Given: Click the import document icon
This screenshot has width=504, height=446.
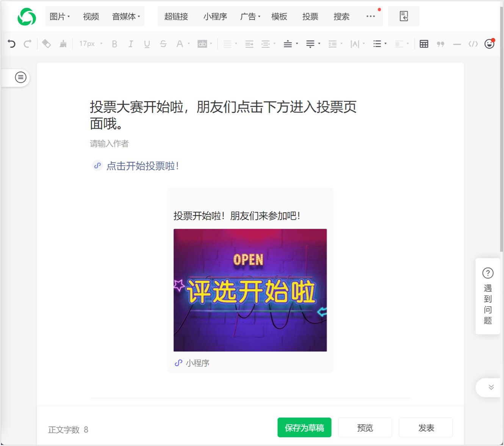Looking at the screenshot, I should (404, 16).
